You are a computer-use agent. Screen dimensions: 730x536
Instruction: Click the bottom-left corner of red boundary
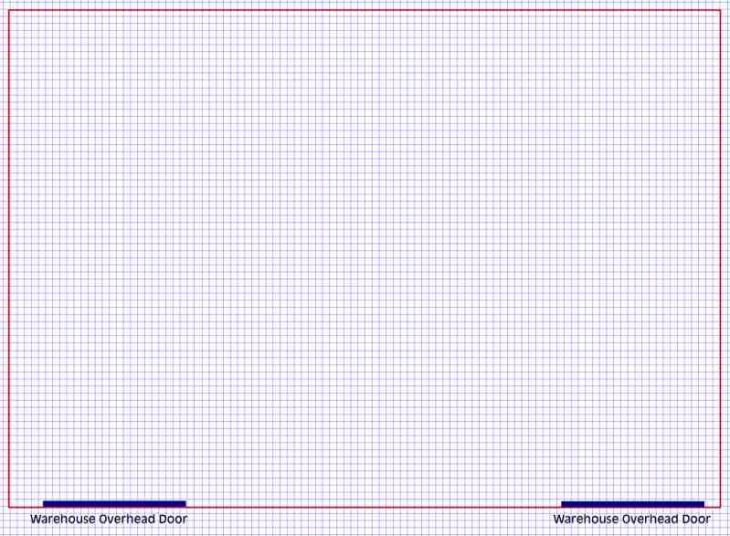9,507
